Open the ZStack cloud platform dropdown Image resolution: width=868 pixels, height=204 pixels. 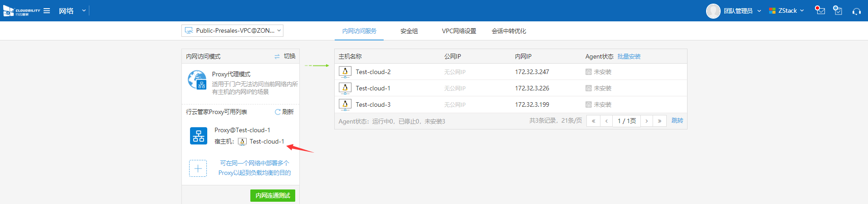pos(787,10)
